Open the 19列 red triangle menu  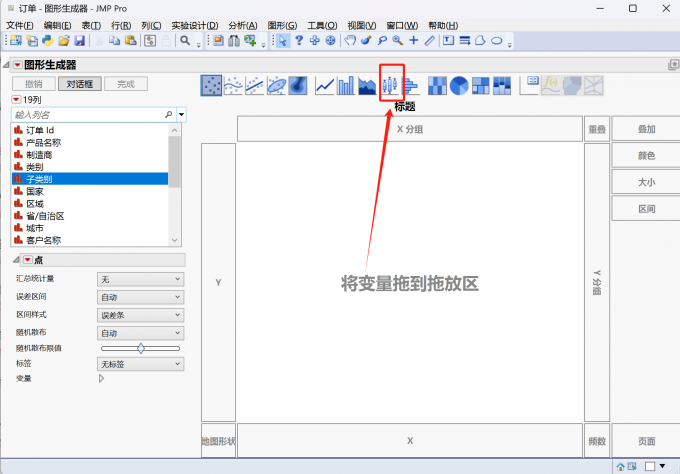16,100
